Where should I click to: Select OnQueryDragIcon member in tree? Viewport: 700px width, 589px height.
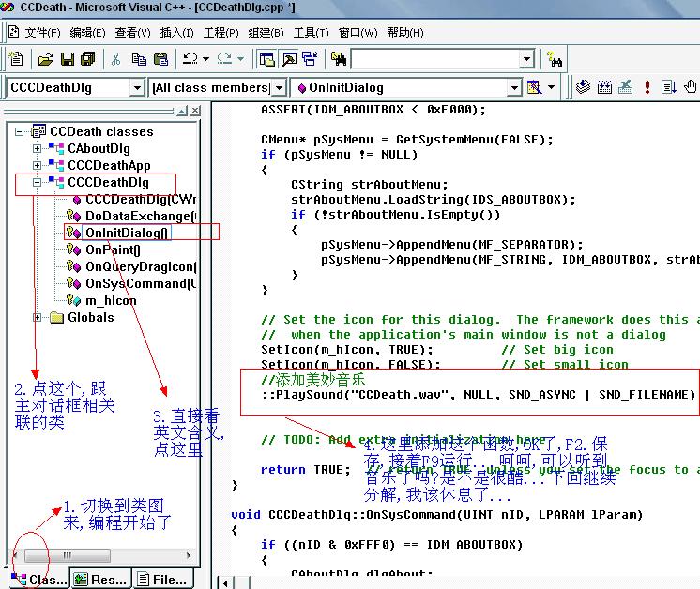pos(141,267)
